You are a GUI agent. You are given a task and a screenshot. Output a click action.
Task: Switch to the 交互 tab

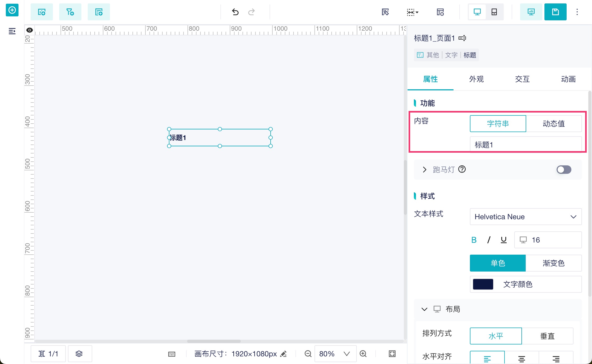tap(522, 79)
